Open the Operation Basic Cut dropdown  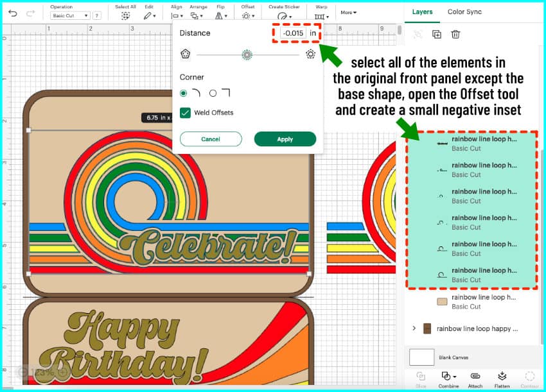[x=70, y=15]
